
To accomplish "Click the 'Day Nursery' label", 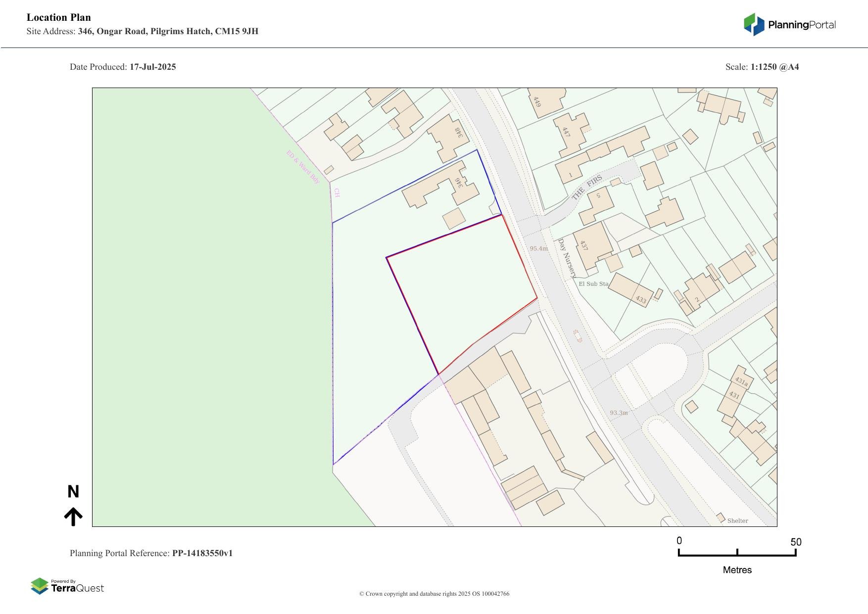I will 567,258.
